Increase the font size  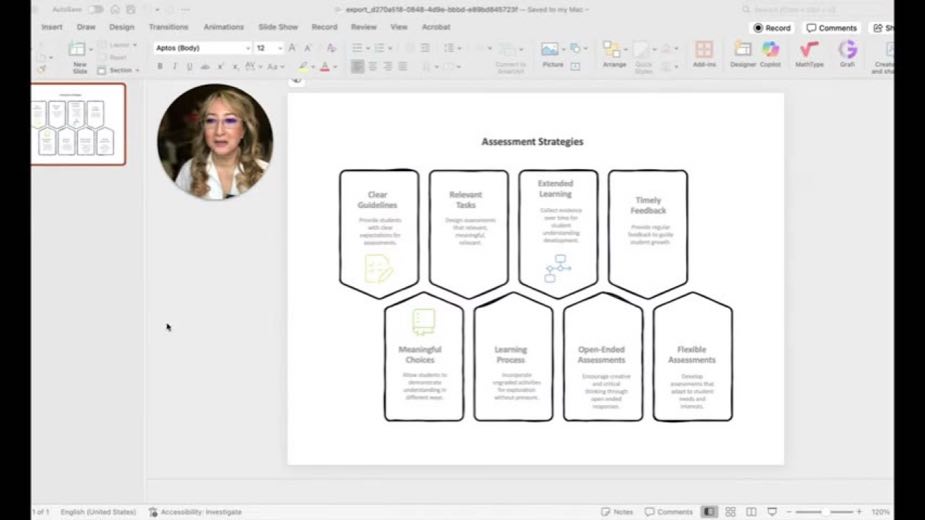pyautogui.click(x=292, y=48)
